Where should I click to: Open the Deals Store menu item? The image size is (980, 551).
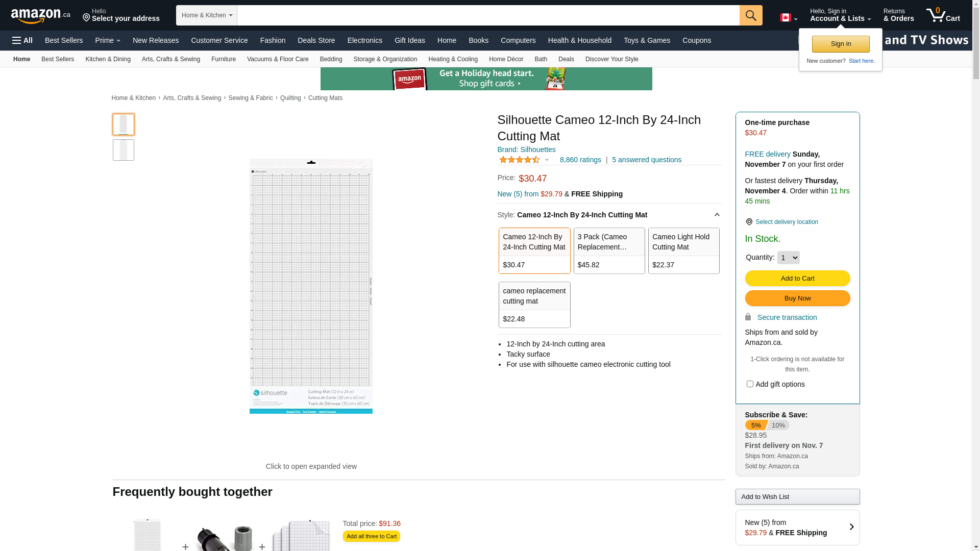[x=316, y=40]
